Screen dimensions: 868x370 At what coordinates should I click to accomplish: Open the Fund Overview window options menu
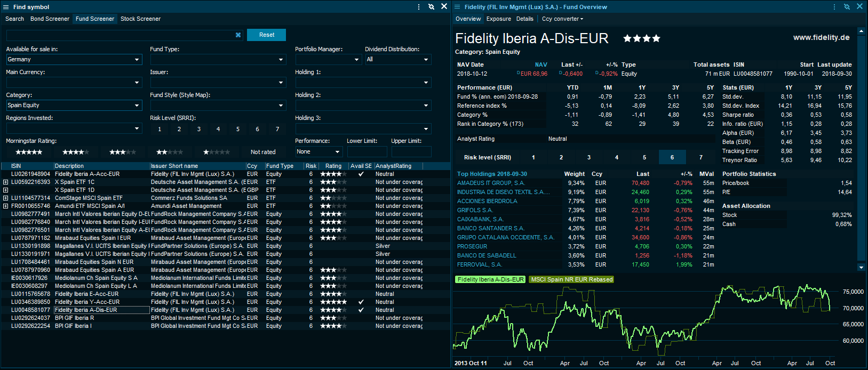tap(834, 7)
